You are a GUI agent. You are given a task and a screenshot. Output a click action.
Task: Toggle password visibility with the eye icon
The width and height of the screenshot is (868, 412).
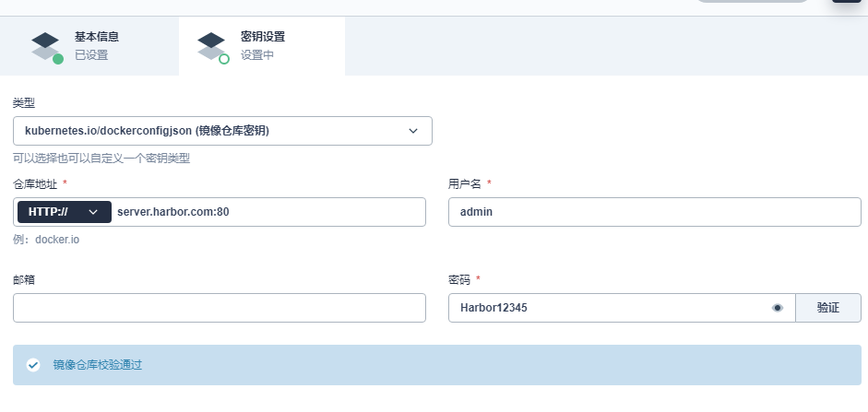pos(777,308)
